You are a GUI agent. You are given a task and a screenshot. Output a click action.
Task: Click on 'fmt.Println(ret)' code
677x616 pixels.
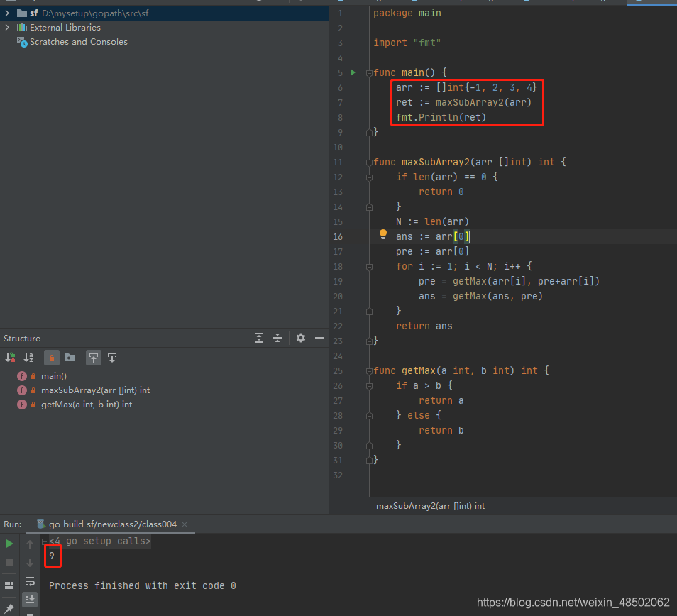click(441, 117)
